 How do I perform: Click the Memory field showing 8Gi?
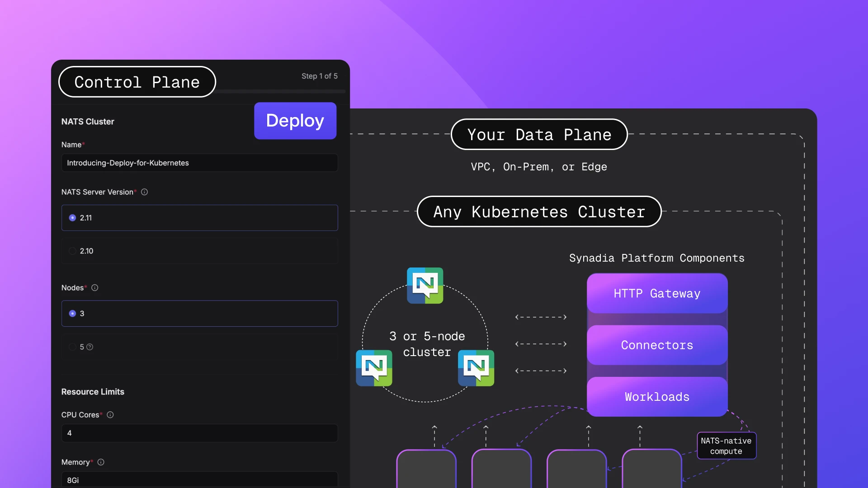pyautogui.click(x=199, y=480)
